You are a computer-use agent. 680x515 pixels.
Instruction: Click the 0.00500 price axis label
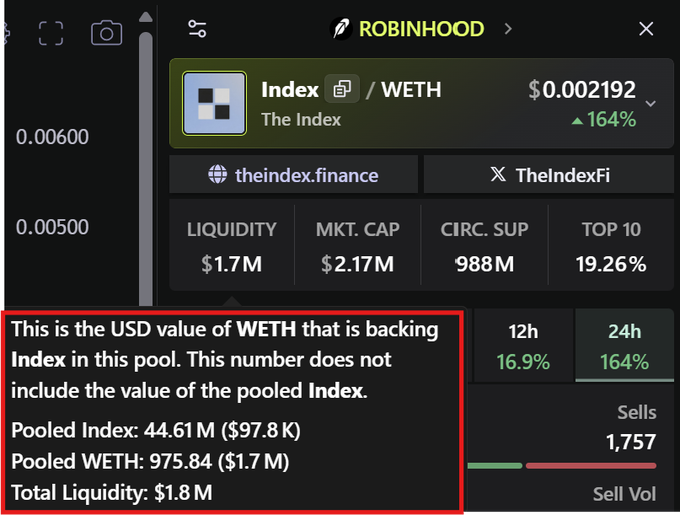52,227
